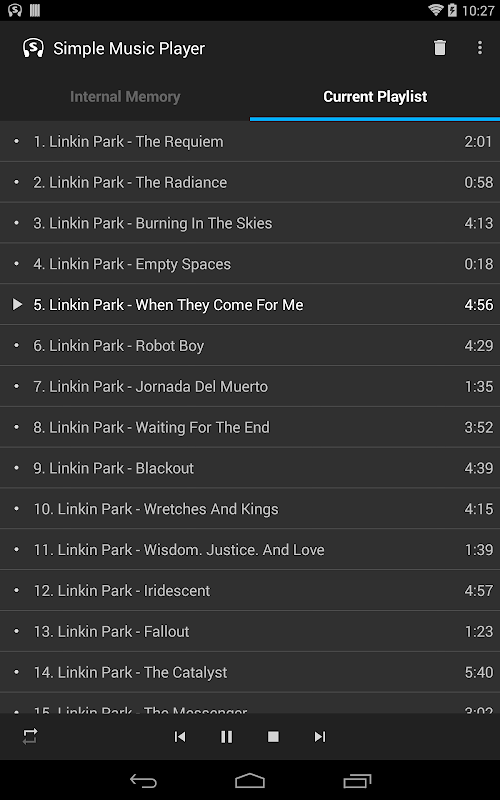
Task: Skip to the previous track
Action: (x=180, y=736)
